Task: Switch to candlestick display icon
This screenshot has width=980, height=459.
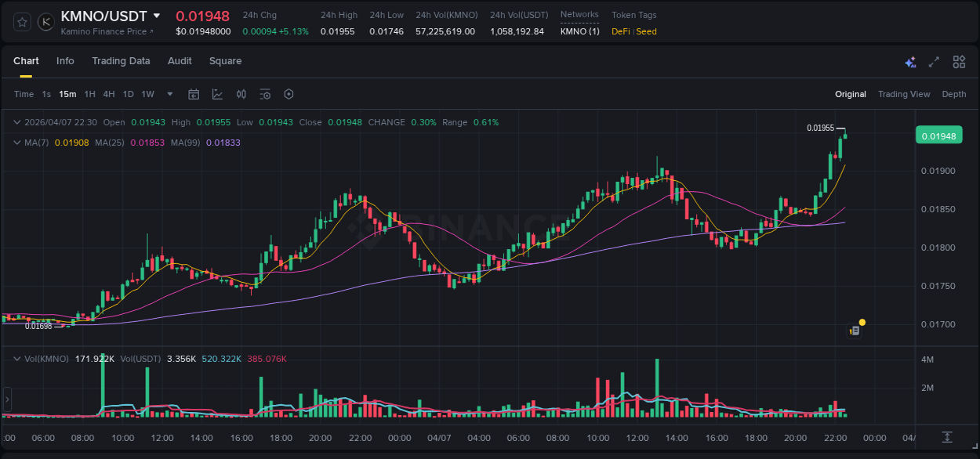Action: [x=241, y=94]
